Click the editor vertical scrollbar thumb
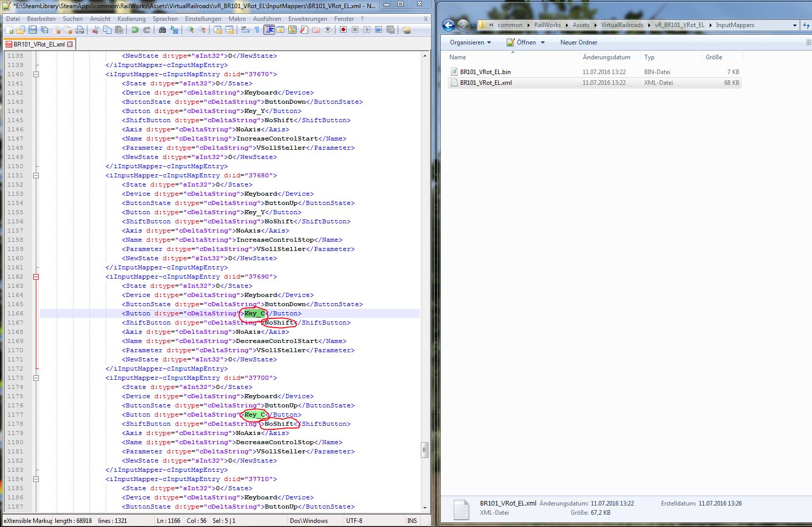The height and width of the screenshot is (527, 812). click(424, 450)
